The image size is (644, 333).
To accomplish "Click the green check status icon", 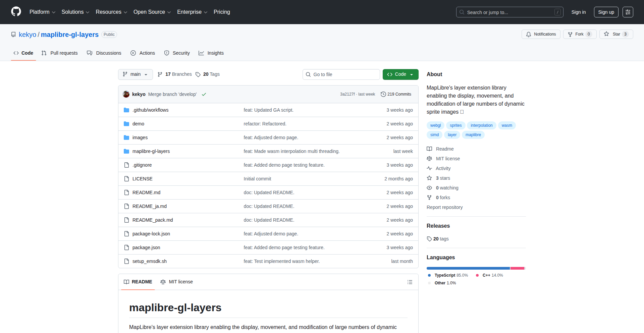I will point(204,94).
